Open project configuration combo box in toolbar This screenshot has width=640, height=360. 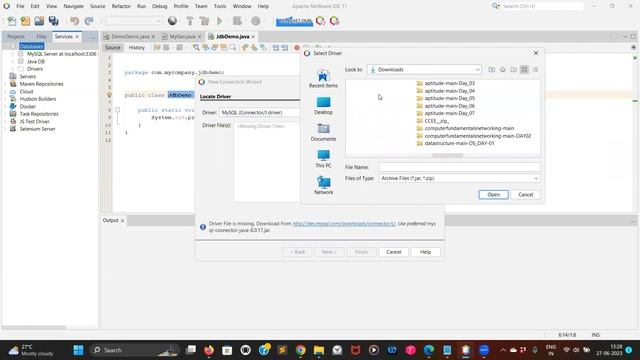pyautogui.click(x=134, y=21)
